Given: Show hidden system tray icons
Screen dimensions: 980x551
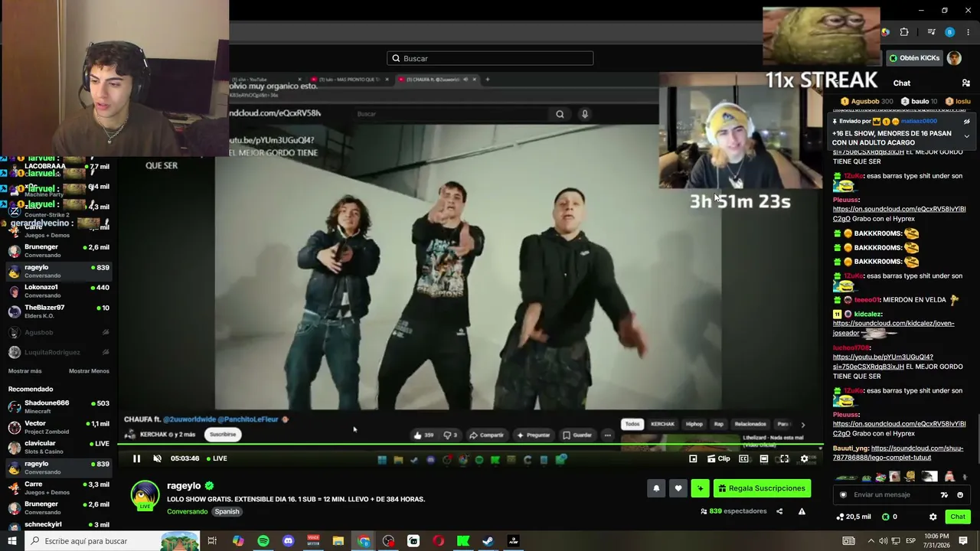Looking at the screenshot, I should click(x=871, y=541).
